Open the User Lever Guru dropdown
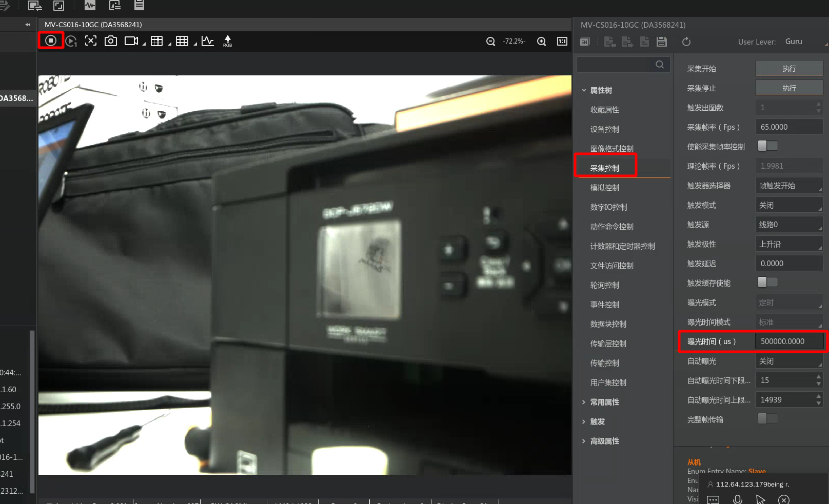This screenshot has width=829, height=504. click(805, 42)
